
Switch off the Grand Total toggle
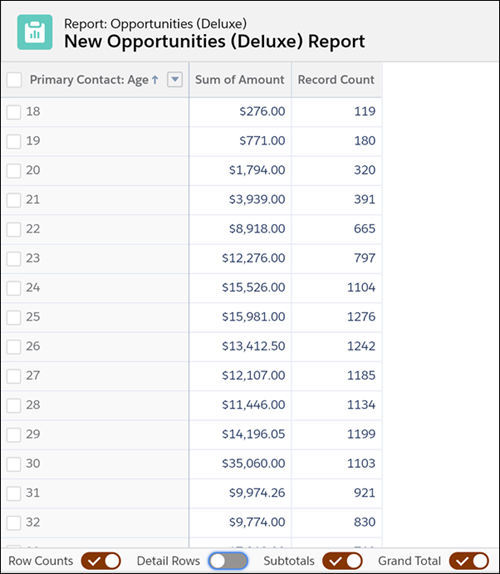[x=469, y=561]
